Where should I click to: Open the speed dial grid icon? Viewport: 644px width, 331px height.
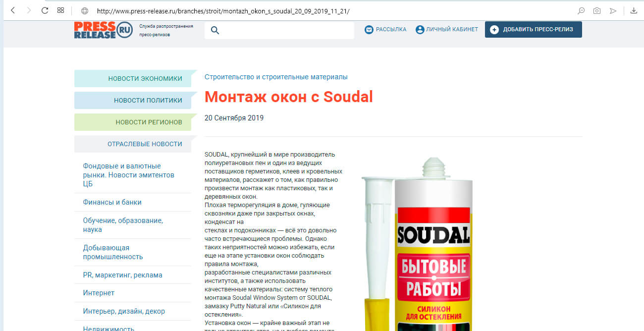pos(60,10)
